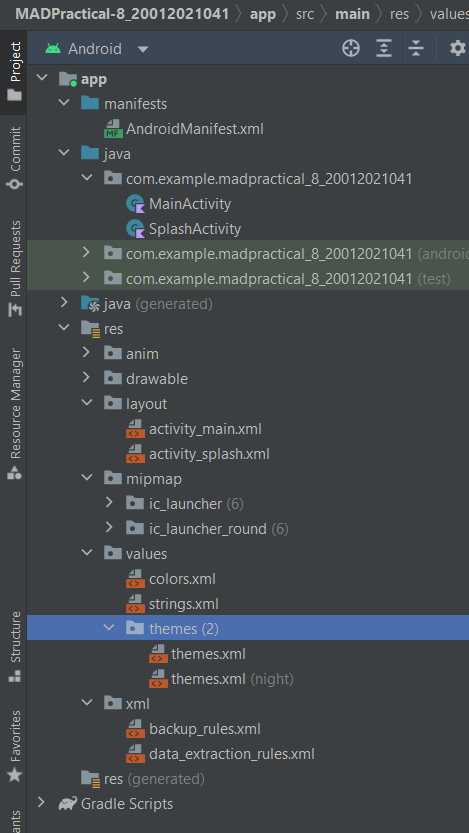
Task: Open the Resource Manager tool window tab
Action: coord(14,414)
